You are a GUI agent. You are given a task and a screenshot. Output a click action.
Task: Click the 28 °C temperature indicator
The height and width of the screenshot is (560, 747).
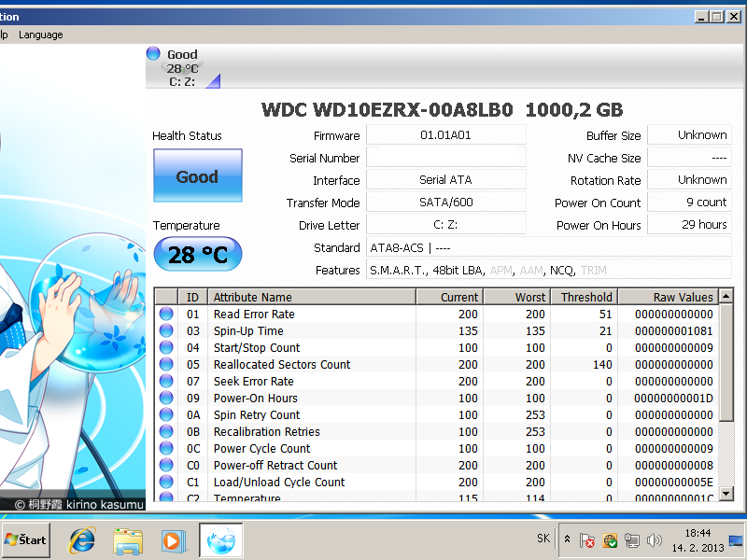click(198, 254)
